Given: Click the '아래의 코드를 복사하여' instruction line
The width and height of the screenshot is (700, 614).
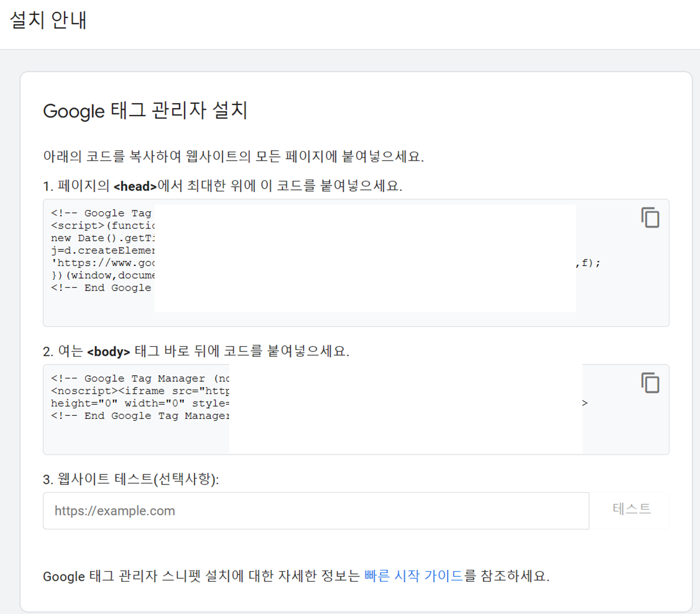Looking at the screenshot, I should (x=233, y=156).
